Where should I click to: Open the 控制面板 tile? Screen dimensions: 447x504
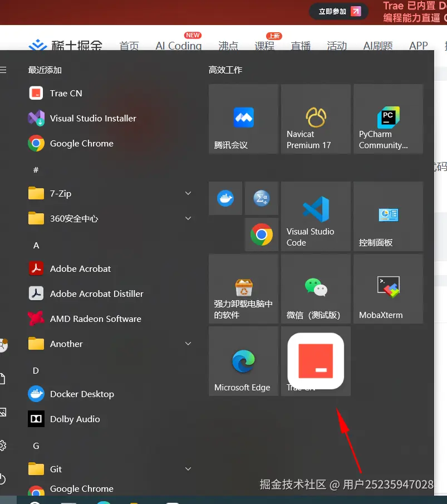[388, 216]
